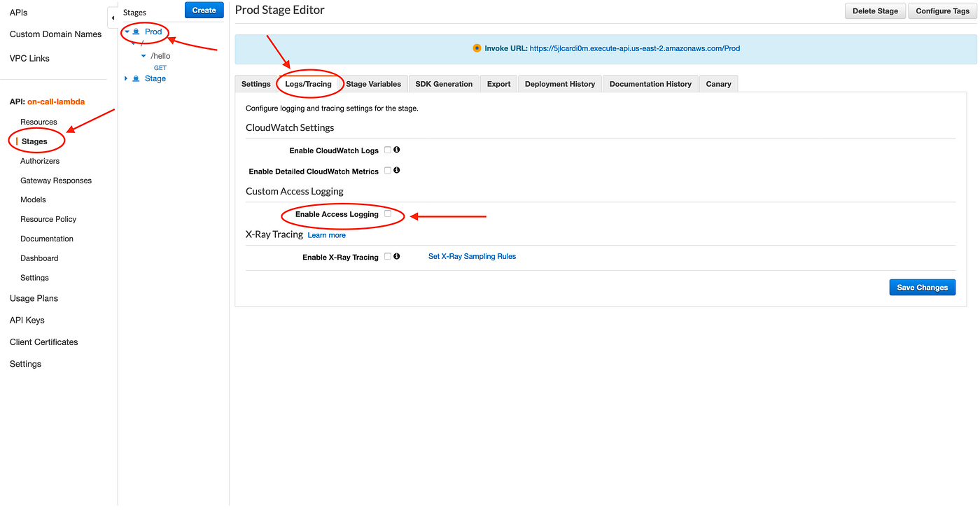Screen dimensions: 980x513
Task: Expand the Stage tree item
Action: pyautogui.click(x=125, y=78)
